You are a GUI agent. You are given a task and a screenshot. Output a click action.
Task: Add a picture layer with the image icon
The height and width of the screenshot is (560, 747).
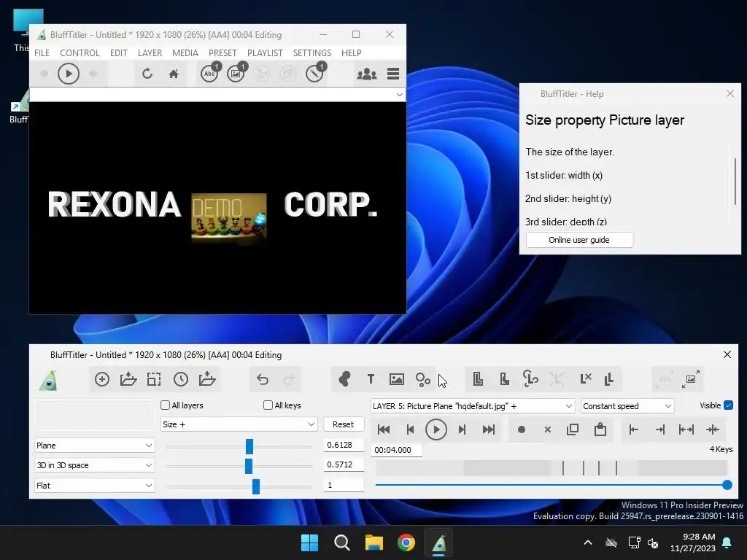click(396, 379)
